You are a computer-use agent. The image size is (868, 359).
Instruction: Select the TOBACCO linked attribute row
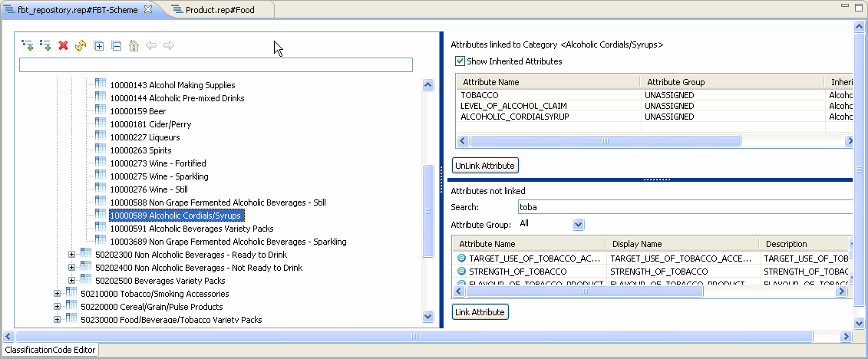coord(655,94)
